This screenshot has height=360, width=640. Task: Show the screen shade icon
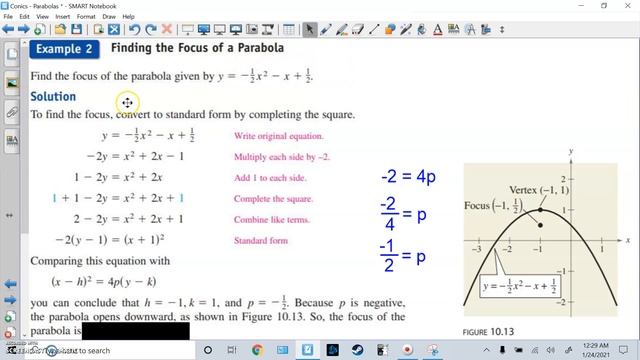pyautogui.click(x=188, y=29)
